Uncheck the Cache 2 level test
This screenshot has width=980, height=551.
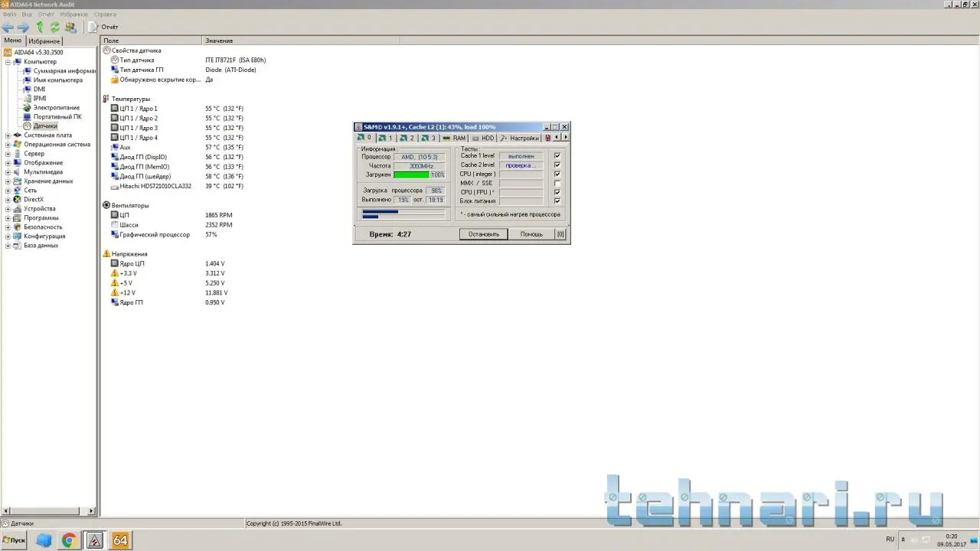[557, 165]
